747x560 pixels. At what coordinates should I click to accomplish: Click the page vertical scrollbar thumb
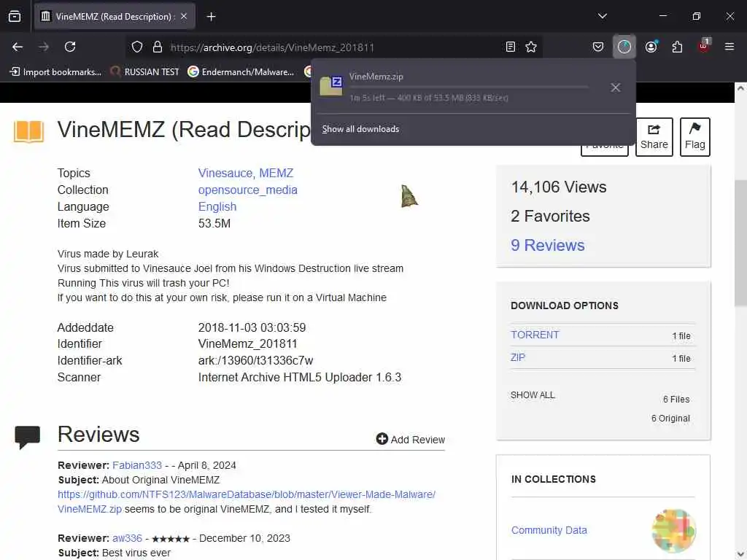click(740, 243)
